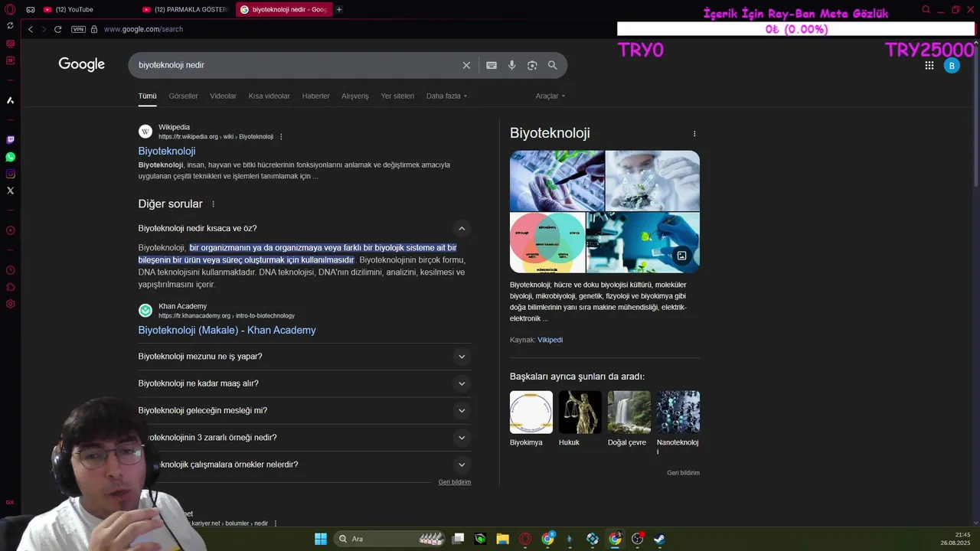The width and height of the screenshot is (980, 551).
Task: Select the Haberler search tab
Action: pyautogui.click(x=315, y=96)
